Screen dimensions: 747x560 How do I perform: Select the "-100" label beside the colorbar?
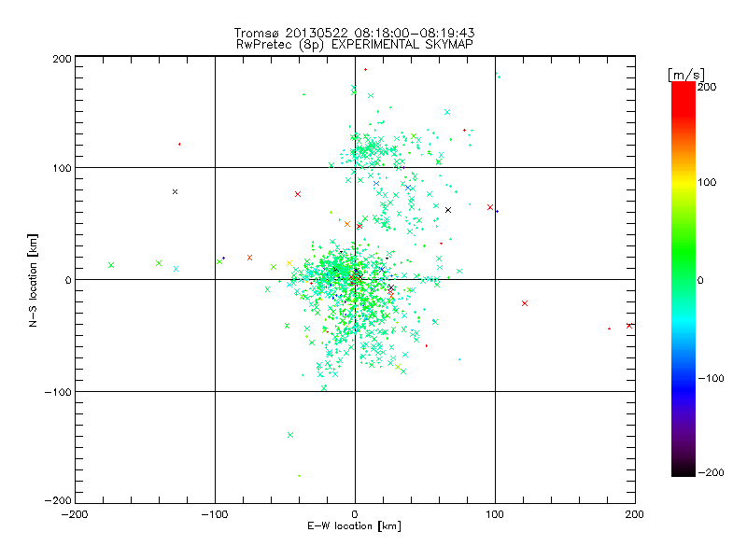711,378
